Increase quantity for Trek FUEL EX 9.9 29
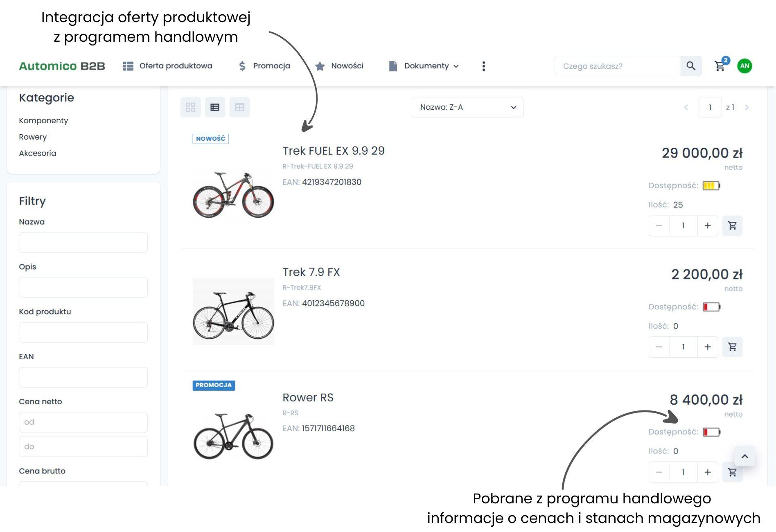Image resolution: width=776 pixels, height=532 pixels. [708, 225]
